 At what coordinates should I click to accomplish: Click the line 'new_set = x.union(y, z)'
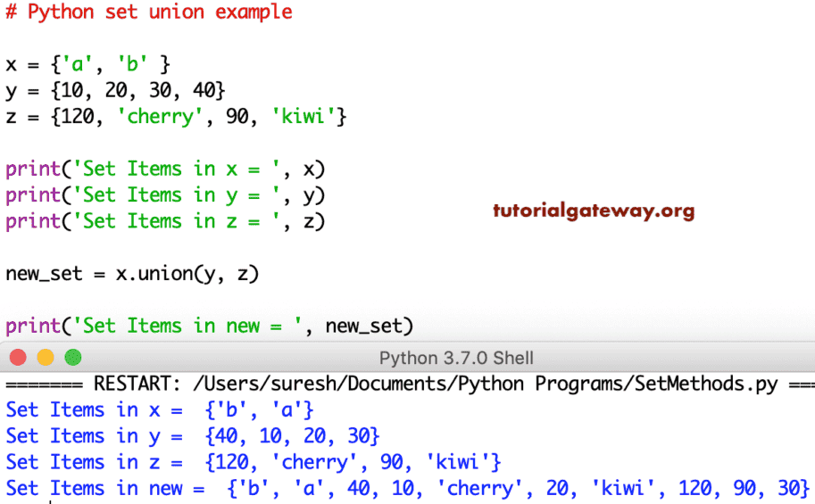click(132, 274)
